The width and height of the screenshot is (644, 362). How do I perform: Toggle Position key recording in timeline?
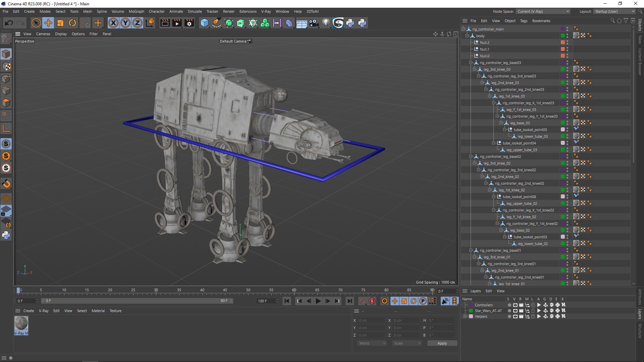[x=394, y=301]
